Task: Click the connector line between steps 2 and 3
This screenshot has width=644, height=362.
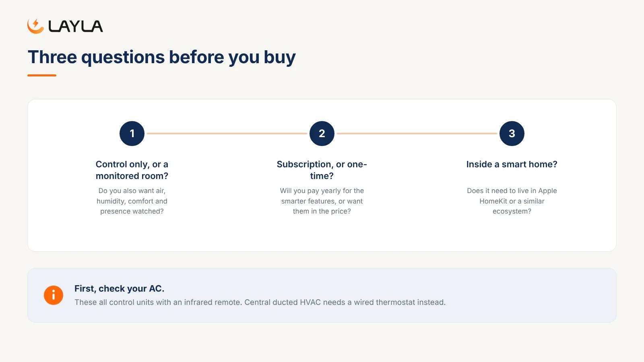Action: (417, 134)
